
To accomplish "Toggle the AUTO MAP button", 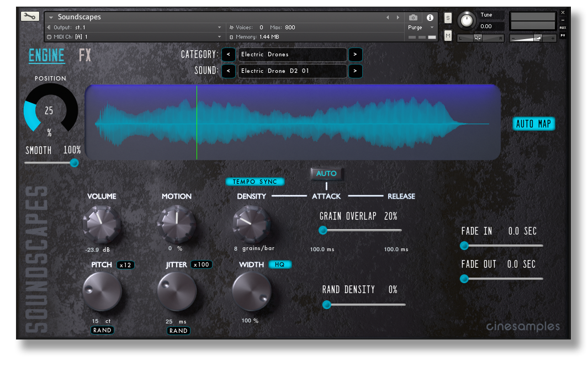I will 533,124.
